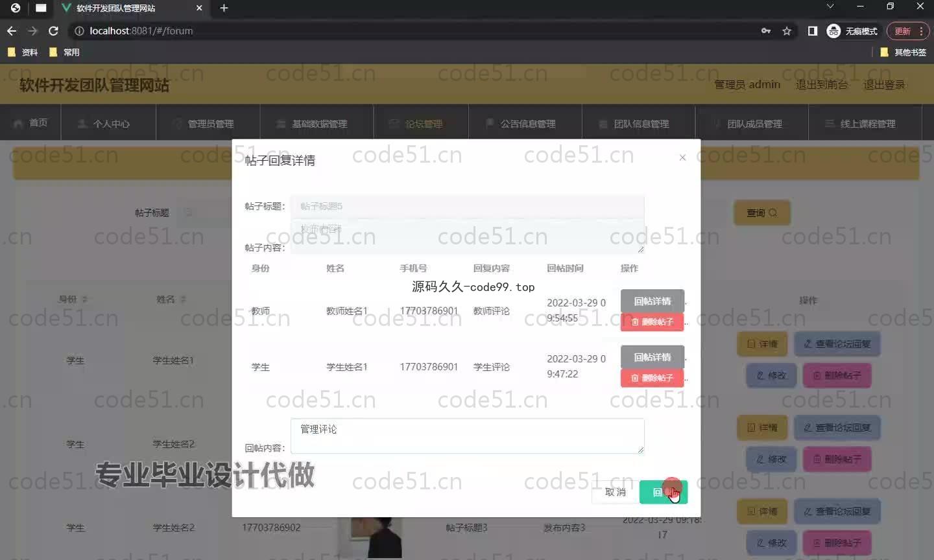
Task: Reload the page with refresh icon
Action: (54, 30)
